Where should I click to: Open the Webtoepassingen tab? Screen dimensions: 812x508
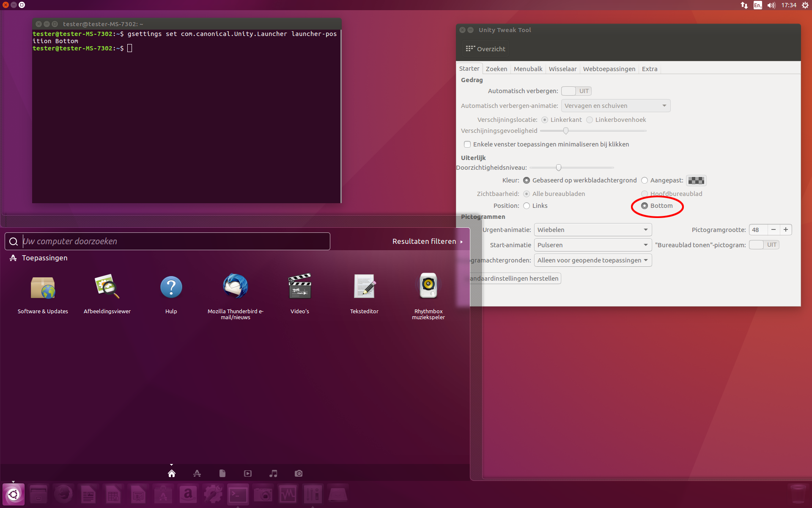point(609,69)
